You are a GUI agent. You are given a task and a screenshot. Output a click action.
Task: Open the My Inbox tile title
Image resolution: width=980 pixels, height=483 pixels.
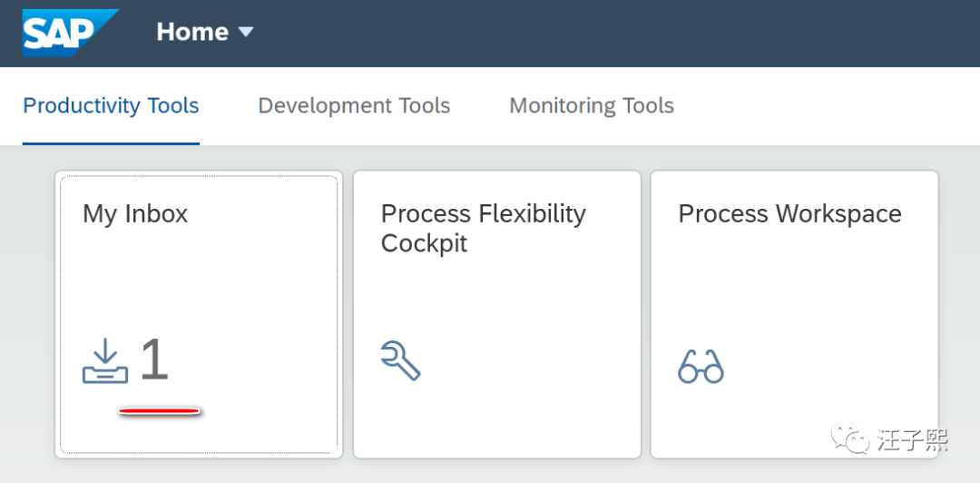[135, 213]
